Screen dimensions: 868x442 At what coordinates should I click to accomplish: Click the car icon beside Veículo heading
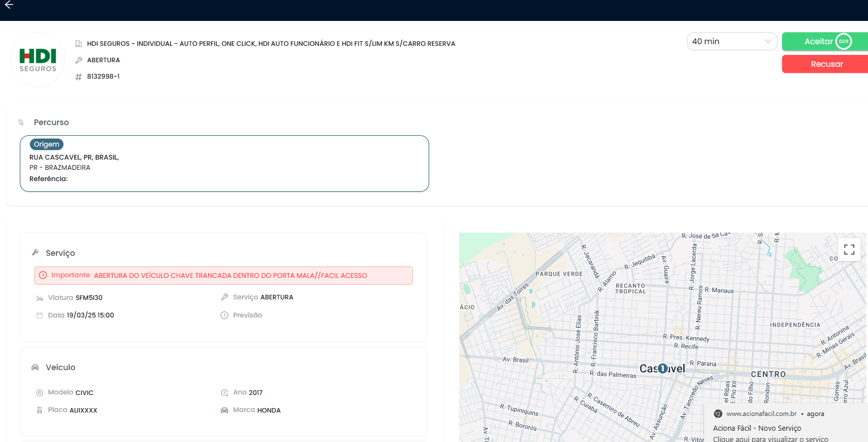tap(35, 367)
